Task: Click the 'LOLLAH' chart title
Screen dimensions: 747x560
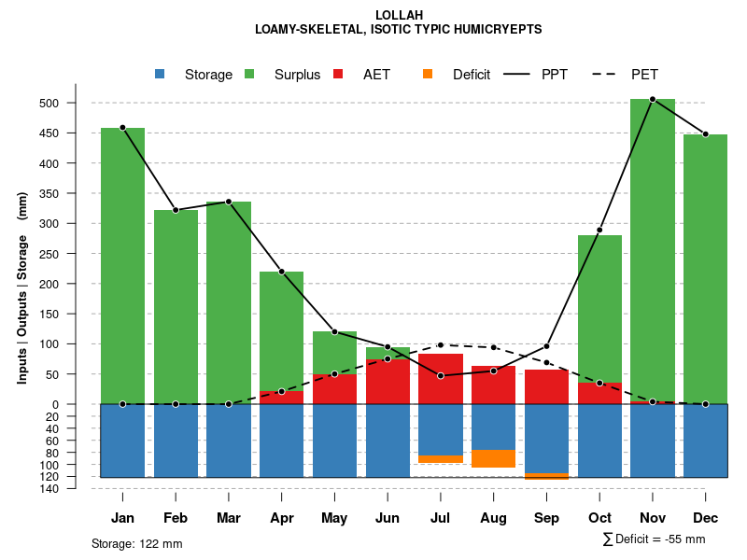Action: coord(399,15)
